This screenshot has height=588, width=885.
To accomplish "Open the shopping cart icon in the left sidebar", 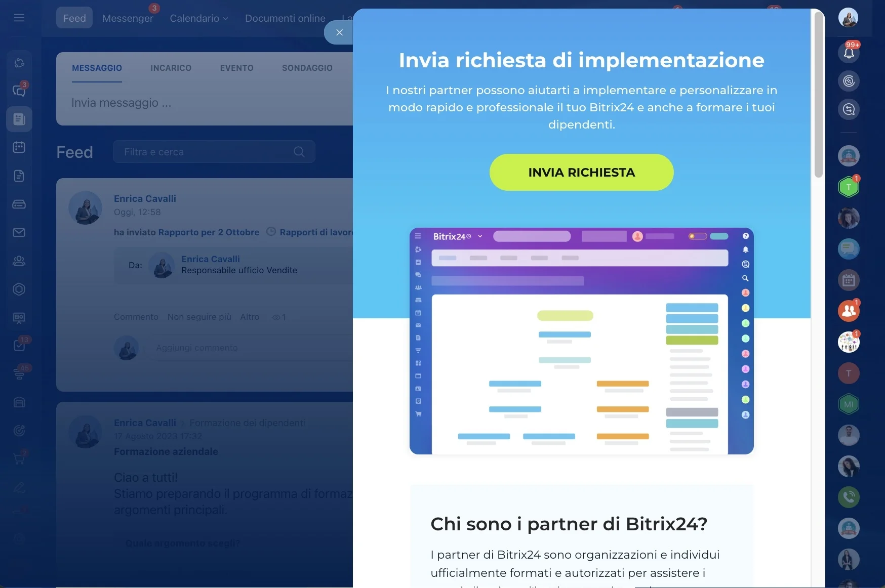I will tap(19, 459).
